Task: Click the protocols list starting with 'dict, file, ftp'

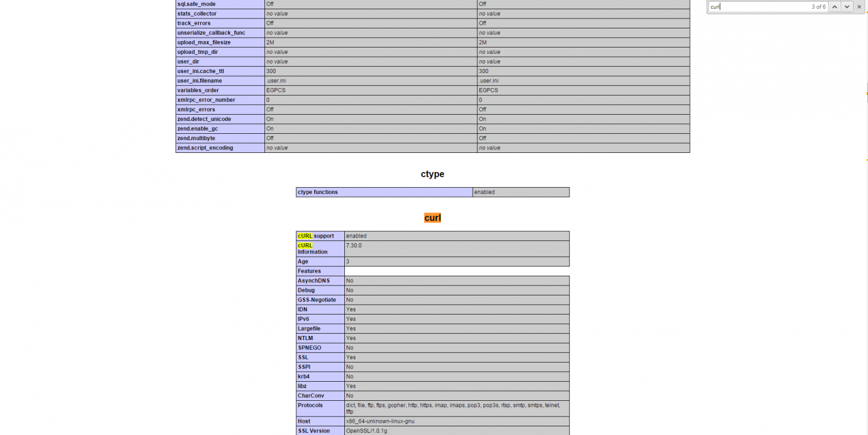Action: (x=453, y=408)
